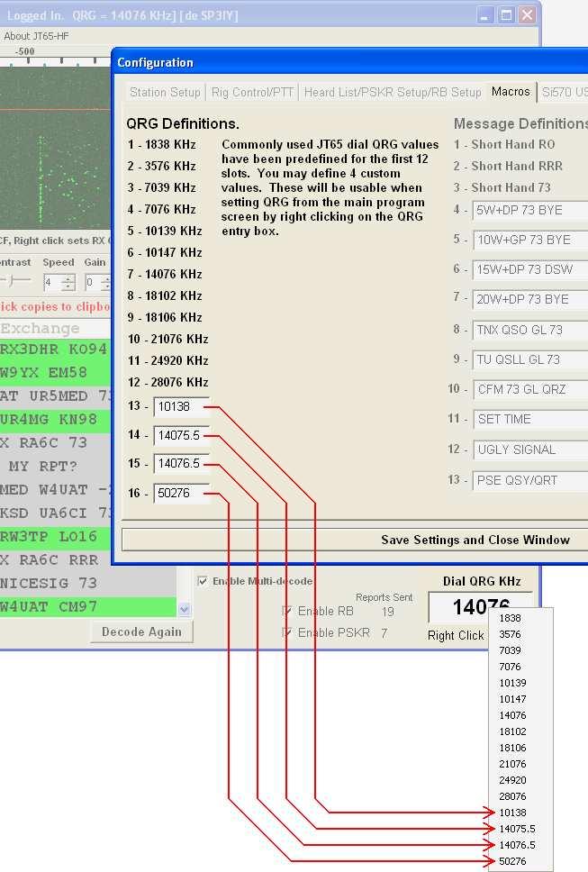Click the Exchange column header

55,328
